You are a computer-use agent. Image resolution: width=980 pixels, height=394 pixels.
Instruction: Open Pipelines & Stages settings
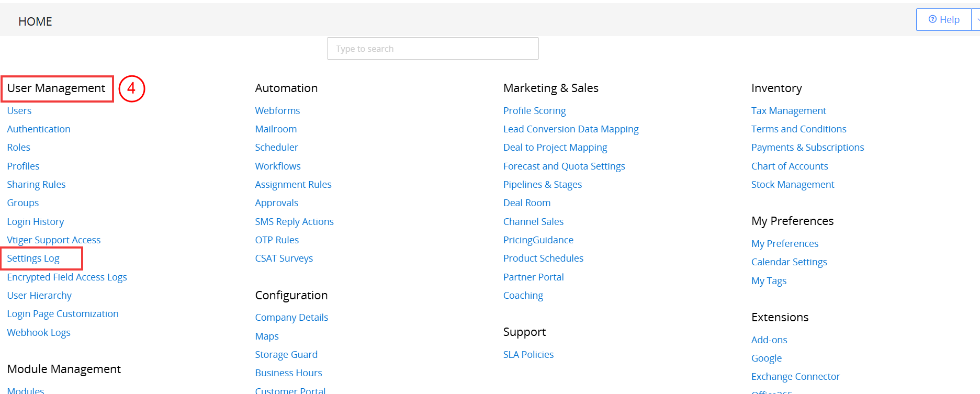click(x=542, y=185)
